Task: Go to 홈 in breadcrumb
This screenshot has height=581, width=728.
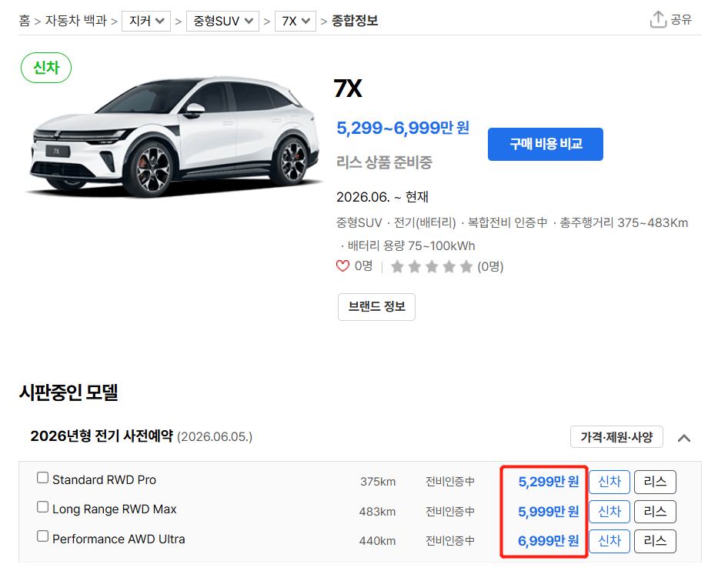Action: pos(25,21)
